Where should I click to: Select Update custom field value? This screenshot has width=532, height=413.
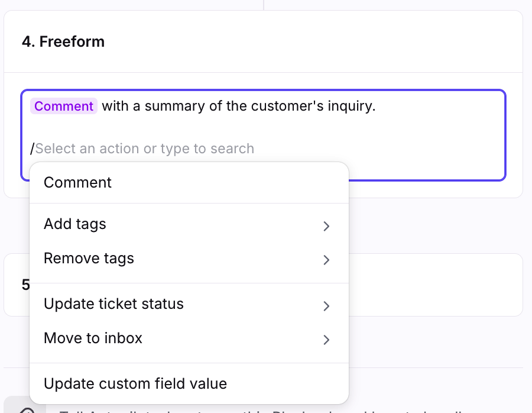click(135, 383)
